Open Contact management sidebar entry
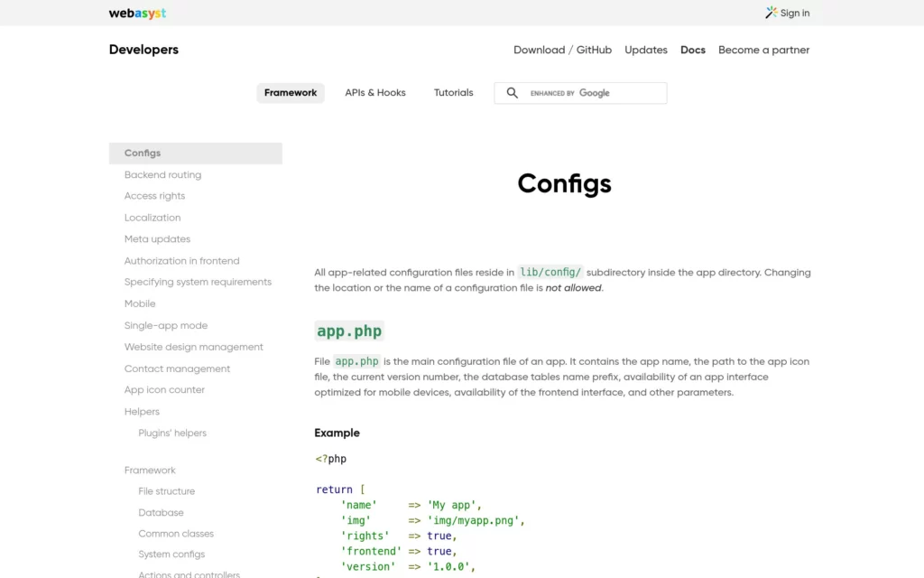 click(178, 368)
